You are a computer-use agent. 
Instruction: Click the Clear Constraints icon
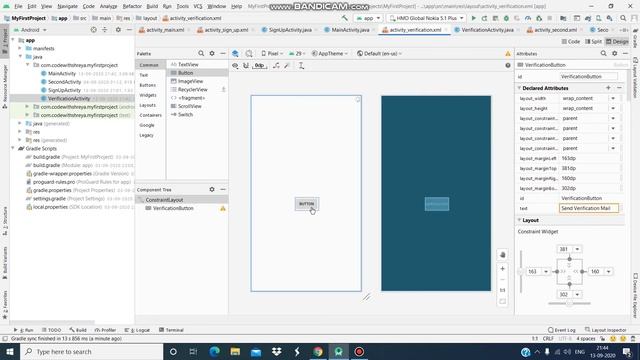[x=276, y=66]
